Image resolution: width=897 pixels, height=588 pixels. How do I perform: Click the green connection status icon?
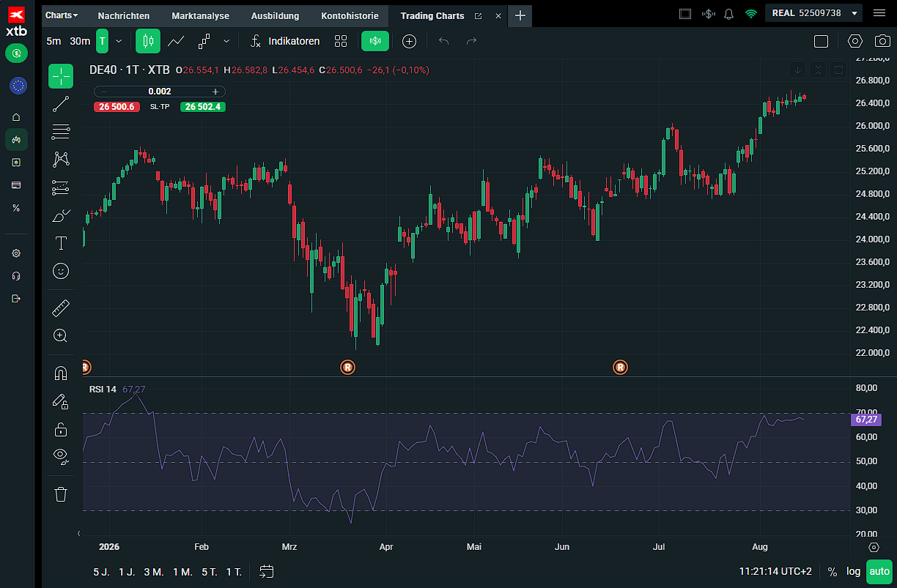tap(750, 14)
